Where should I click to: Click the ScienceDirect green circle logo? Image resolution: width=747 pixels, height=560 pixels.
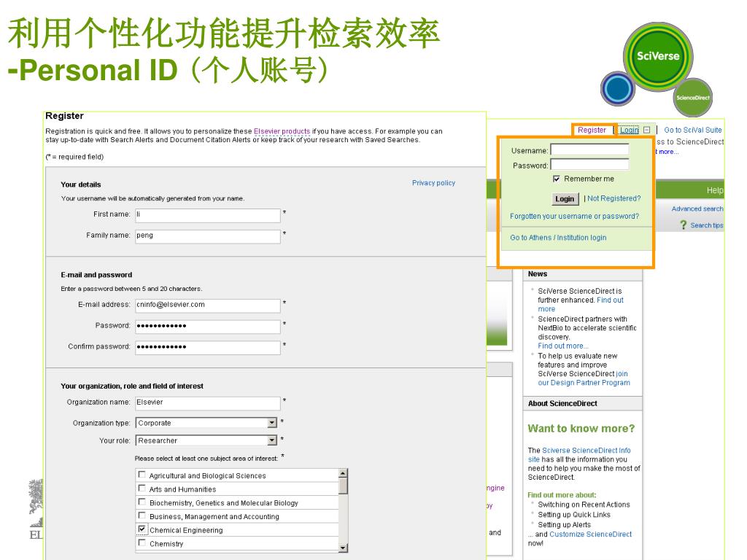coord(693,98)
